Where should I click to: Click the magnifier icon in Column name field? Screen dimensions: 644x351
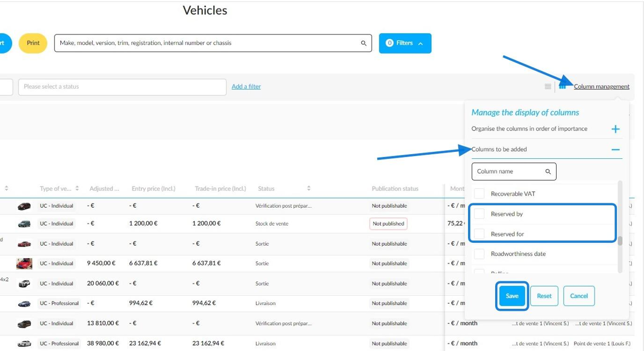coord(548,171)
